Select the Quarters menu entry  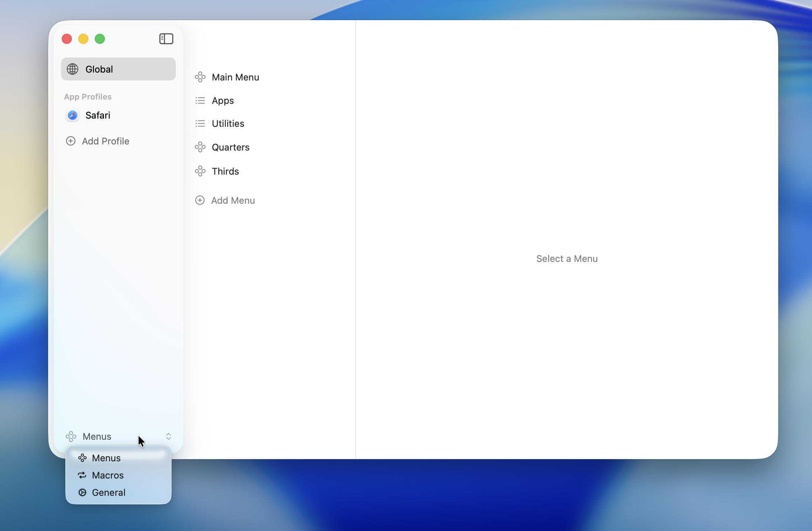tap(230, 147)
